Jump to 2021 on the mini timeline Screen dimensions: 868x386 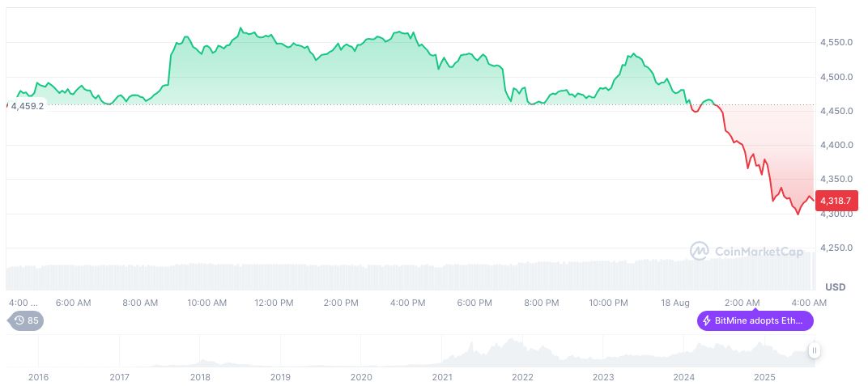(x=442, y=377)
